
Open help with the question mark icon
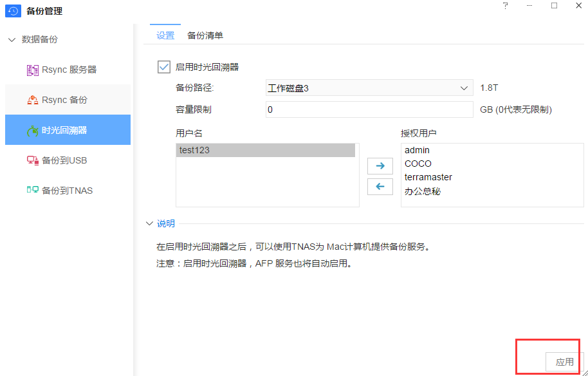click(x=506, y=6)
